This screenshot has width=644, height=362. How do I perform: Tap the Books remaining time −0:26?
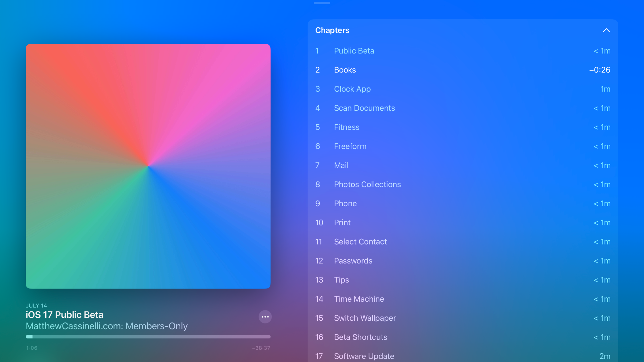pyautogui.click(x=600, y=70)
